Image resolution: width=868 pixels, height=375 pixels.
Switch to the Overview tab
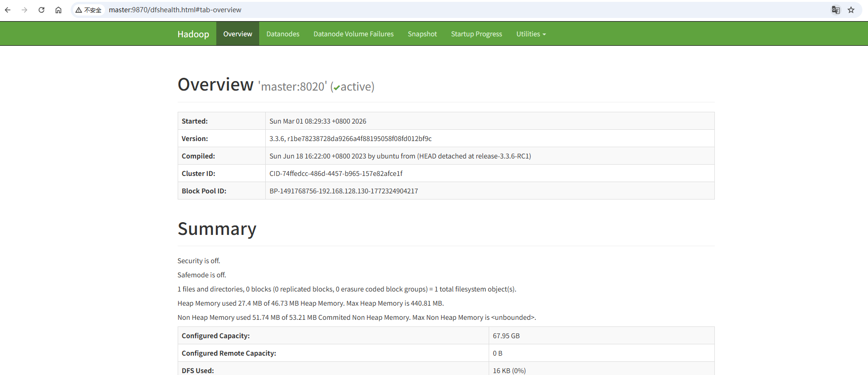tap(237, 34)
